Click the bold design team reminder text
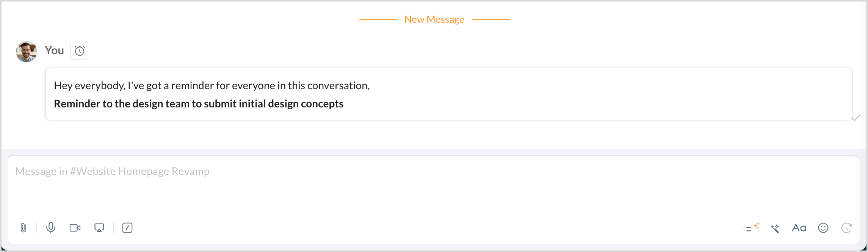The height and width of the screenshot is (252, 868). point(199,104)
